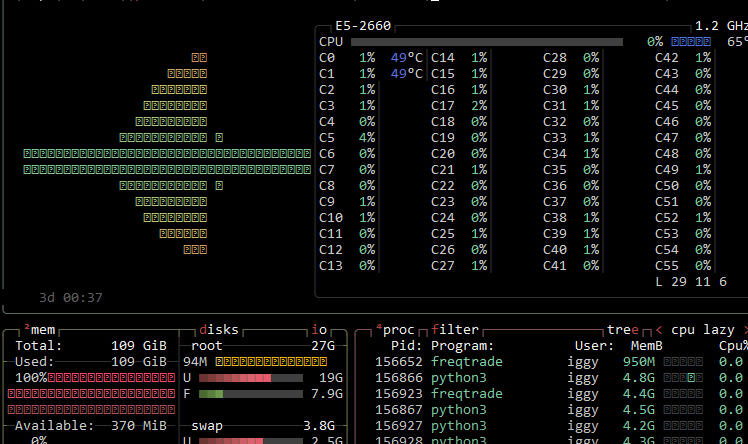Click mini graph in 156652 freqtrade row
The image size is (748, 444).
click(x=683, y=362)
